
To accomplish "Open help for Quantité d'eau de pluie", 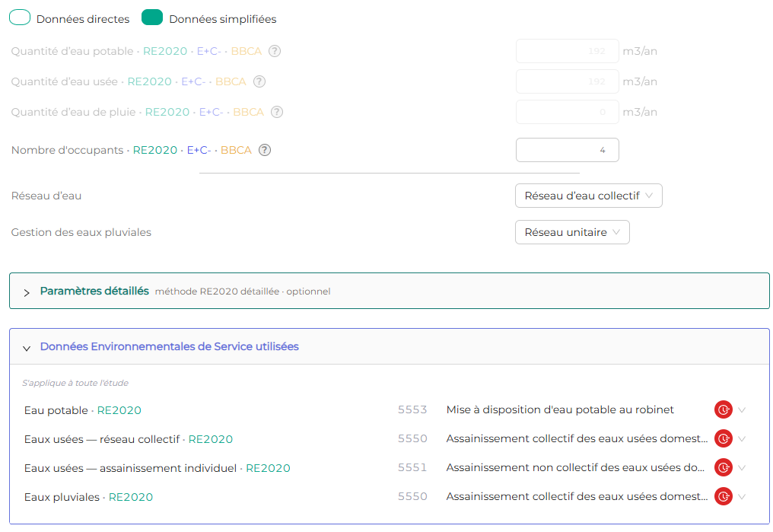I will click(277, 112).
